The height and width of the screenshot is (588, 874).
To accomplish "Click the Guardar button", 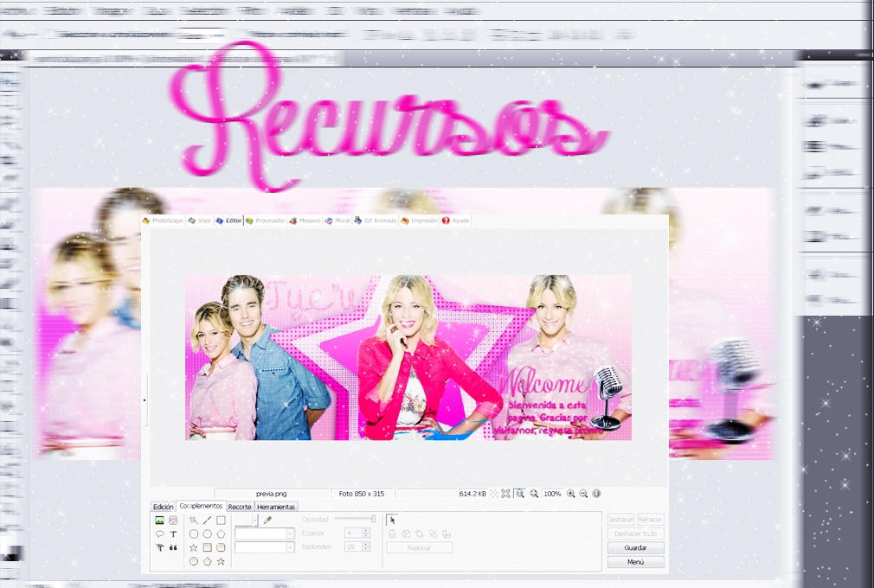I will [635, 548].
